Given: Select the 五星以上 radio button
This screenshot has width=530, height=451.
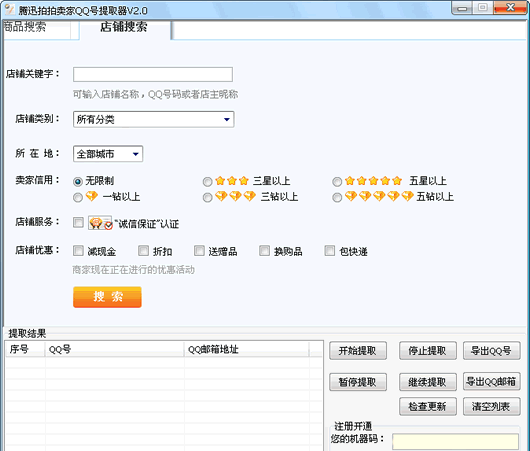Looking at the screenshot, I should (337, 182).
